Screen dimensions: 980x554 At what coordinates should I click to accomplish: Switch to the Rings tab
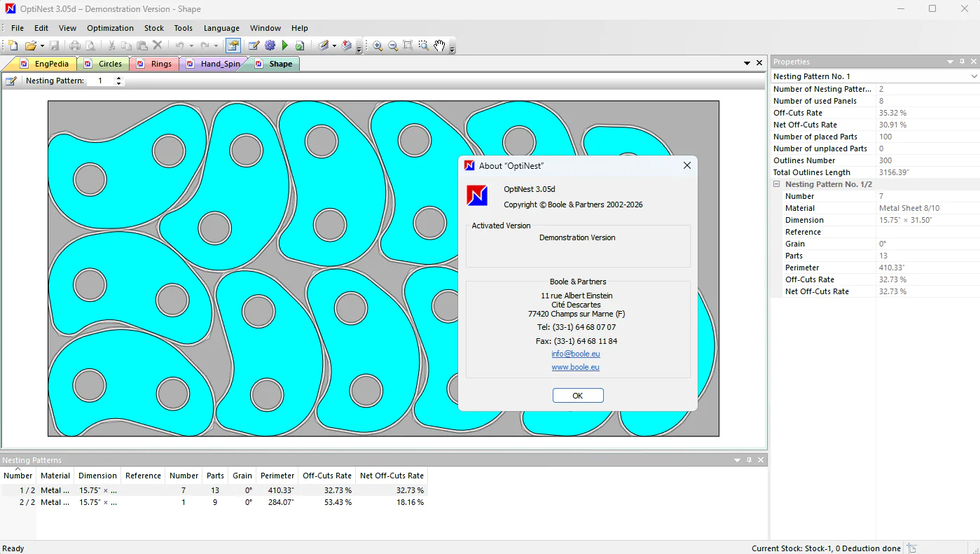tap(155, 64)
